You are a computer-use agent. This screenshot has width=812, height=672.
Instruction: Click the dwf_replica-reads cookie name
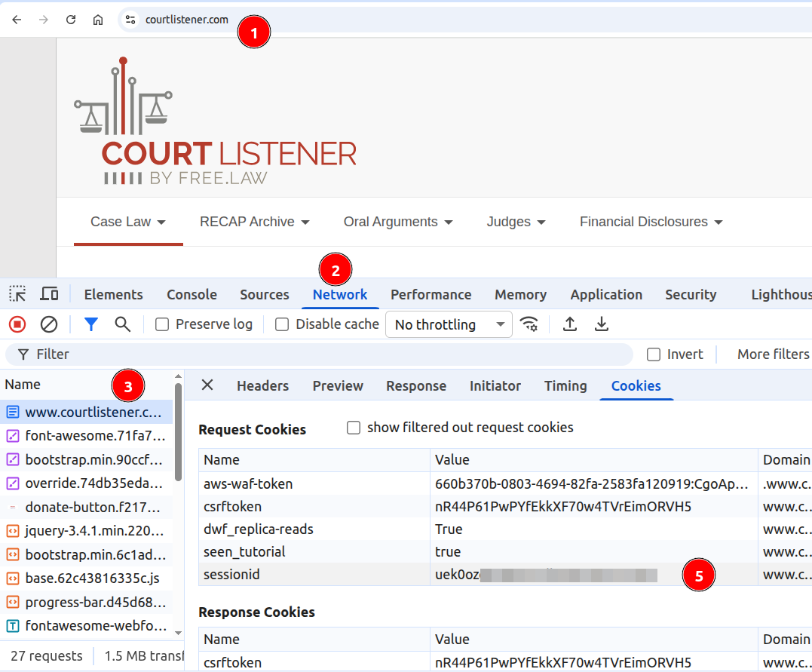[259, 529]
